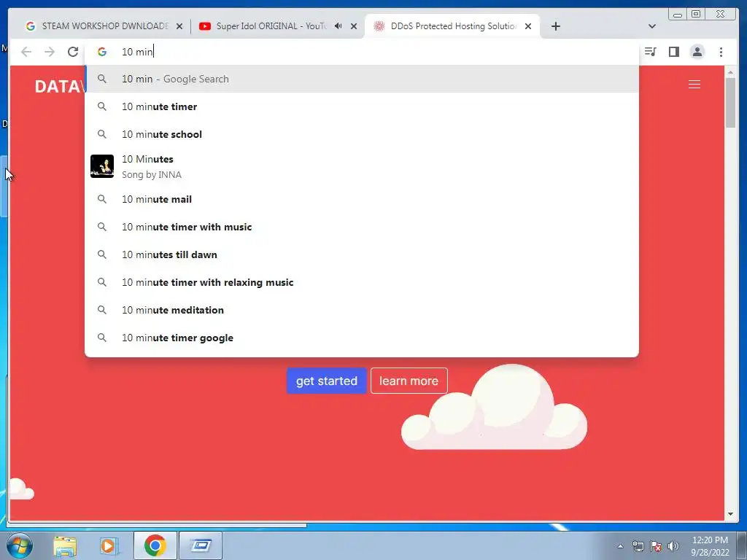The height and width of the screenshot is (560, 747).
Task: Click the Google icon in address bar
Action: pyautogui.click(x=102, y=52)
